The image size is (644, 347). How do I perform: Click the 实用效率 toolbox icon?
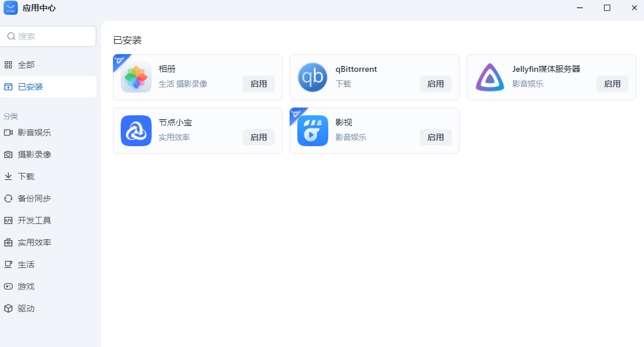point(8,242)
